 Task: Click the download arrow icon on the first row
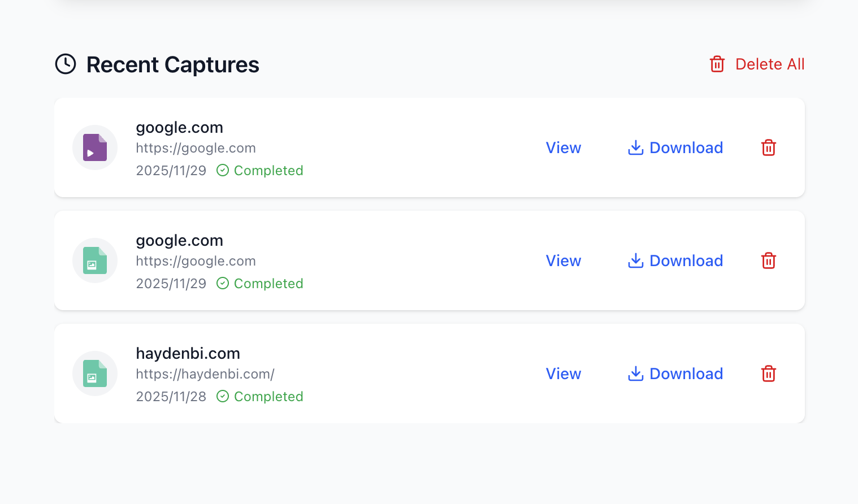635,147
